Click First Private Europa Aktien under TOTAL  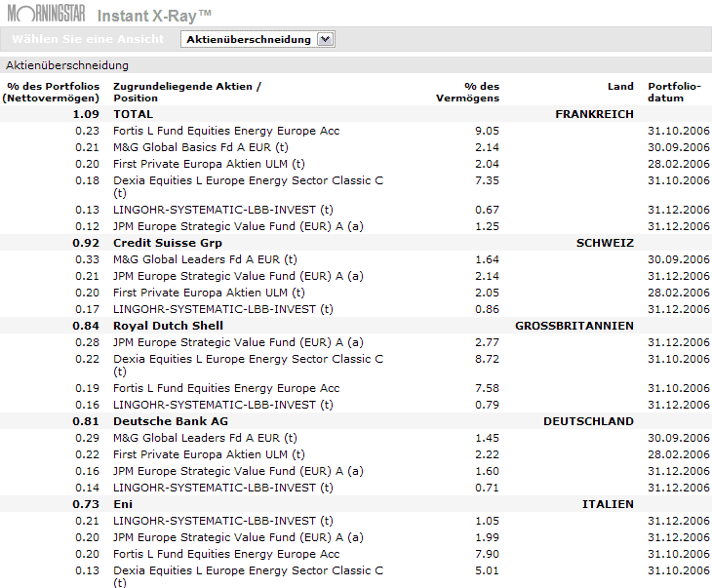[209, 164]
